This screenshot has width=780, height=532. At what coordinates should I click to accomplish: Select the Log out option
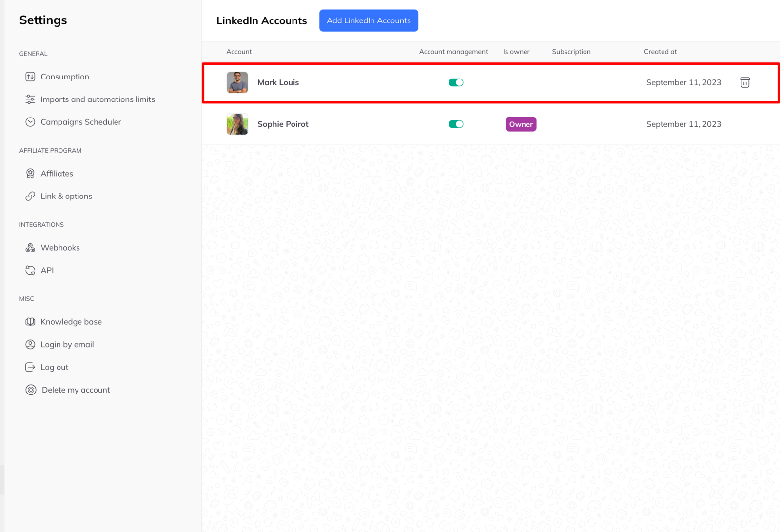pyautogui.click(x=55, y=367)
